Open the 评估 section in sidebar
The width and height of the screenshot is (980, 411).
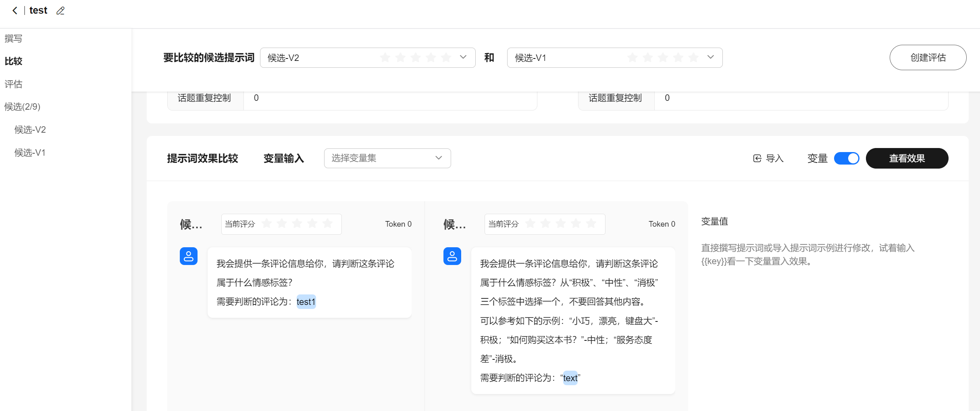pyautogui.click(x=13, y=84)
